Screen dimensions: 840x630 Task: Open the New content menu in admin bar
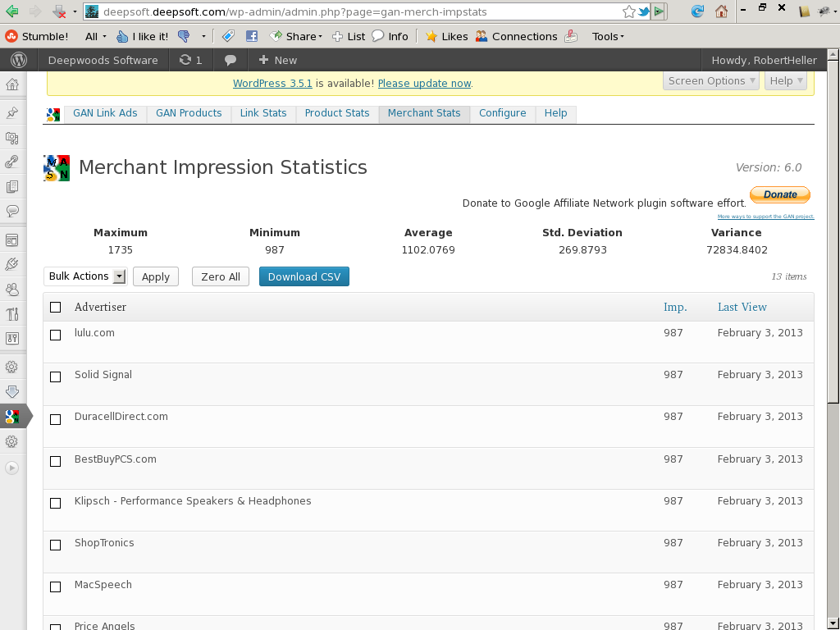(277, 60)
